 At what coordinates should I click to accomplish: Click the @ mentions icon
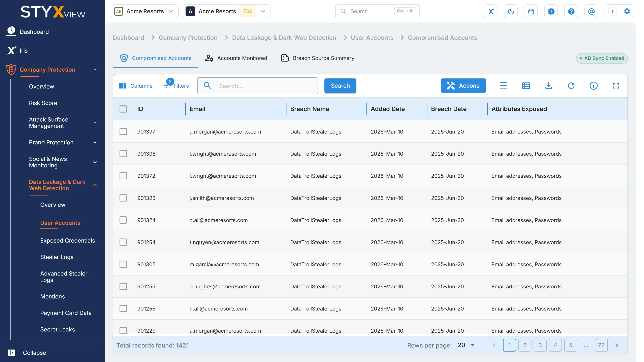coord(591,11)
